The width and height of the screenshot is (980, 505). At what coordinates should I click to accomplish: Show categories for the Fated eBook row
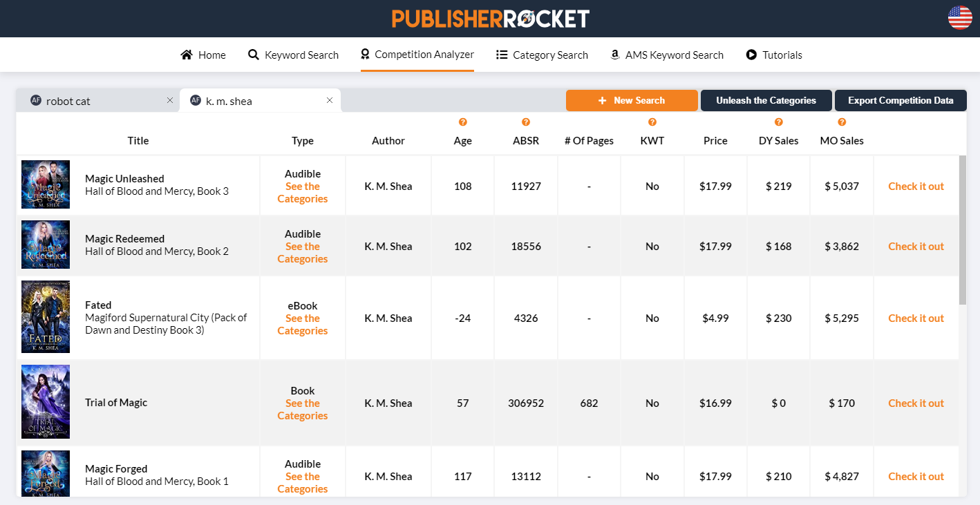(302, 324)
